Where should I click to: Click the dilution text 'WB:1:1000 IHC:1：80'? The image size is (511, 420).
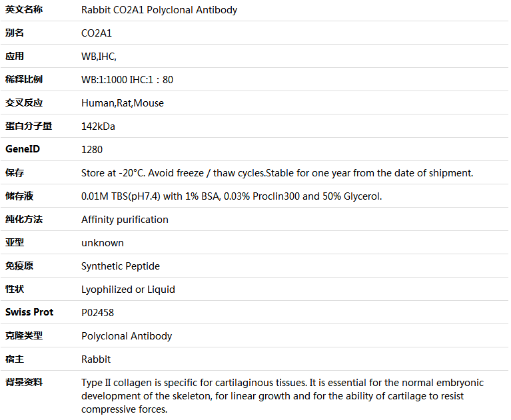pyautogui.click(x=127, y=80)
